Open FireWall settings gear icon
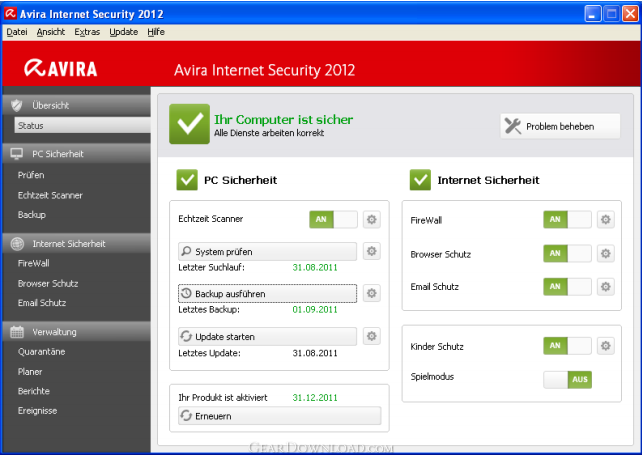The image size is (642, 456). pyautogui.click(x=606, y=219)
